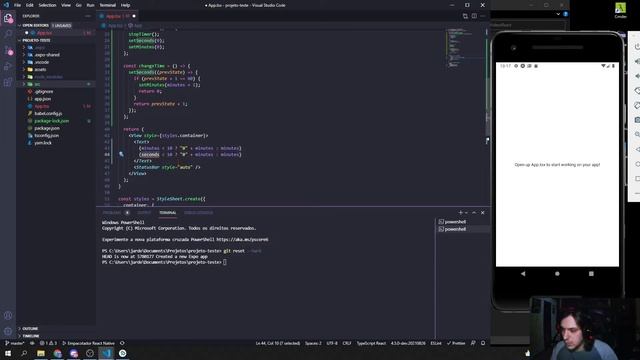Click Prettier in status bar

(456, 343)
